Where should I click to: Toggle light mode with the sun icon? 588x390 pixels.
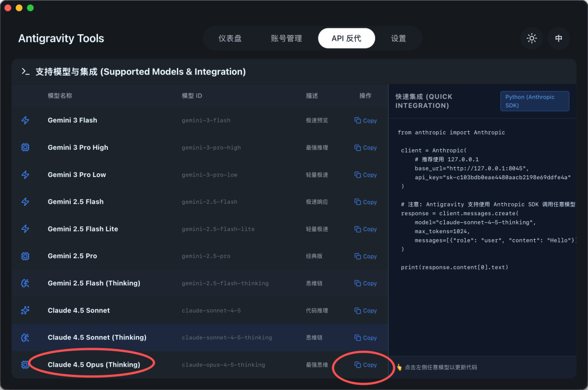click(x=531, y=38)
